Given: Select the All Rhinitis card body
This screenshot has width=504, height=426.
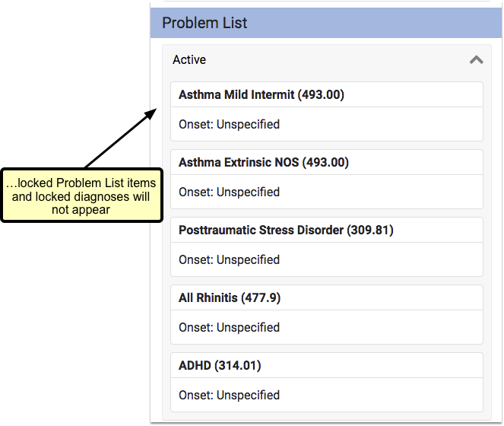Looking at the screenshot, I should (x=327, y=327).
